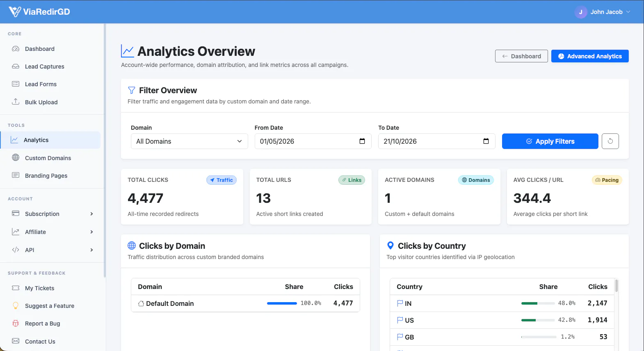Click the Report a Bug icon
644x351 pixels.
coord(16,323)
